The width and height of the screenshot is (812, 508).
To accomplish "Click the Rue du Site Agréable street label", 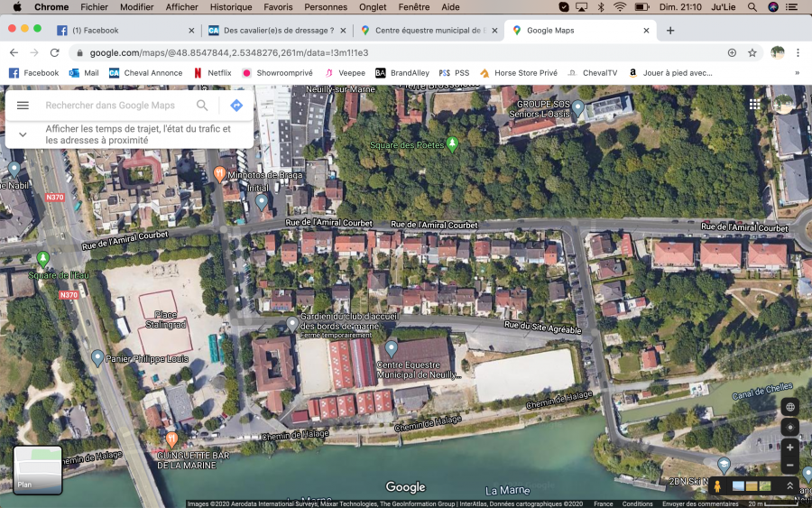I will pos(543,327).
